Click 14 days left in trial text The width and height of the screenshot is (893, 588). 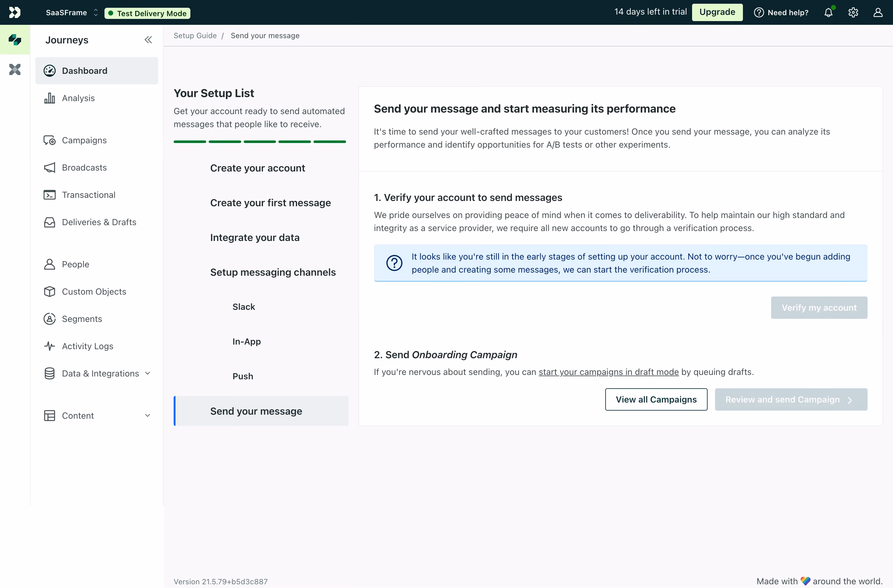coord(650,12)
